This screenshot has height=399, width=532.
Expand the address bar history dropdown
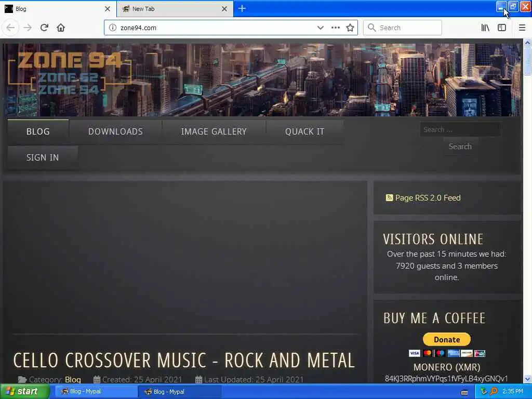[x=320, y=28]
